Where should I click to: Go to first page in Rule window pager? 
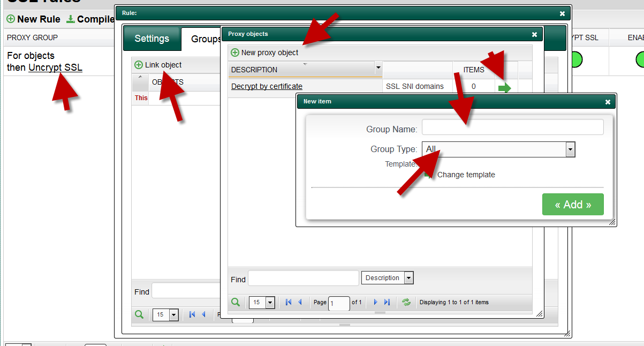(x=192, y=314)
